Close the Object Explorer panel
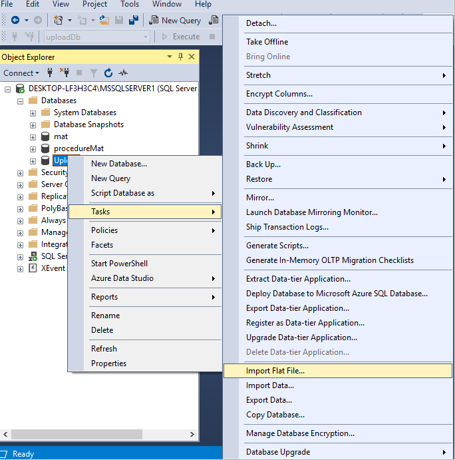Viewport: 455px width, 460px height. tap(192, 57)
